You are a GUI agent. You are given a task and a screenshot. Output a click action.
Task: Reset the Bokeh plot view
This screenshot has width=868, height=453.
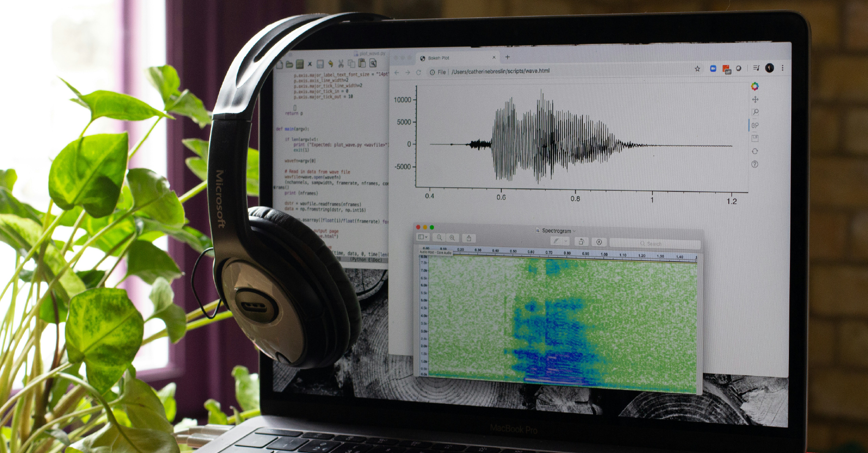point(755,151)
